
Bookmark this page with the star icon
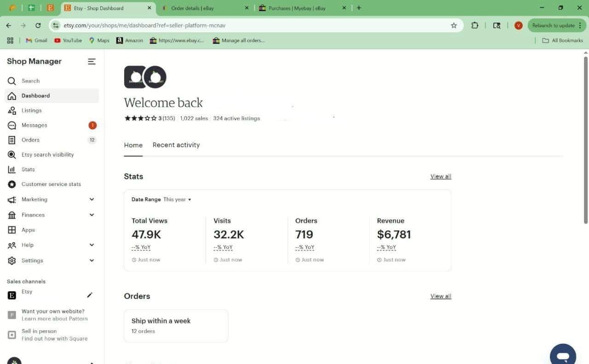tap(454, 26)
